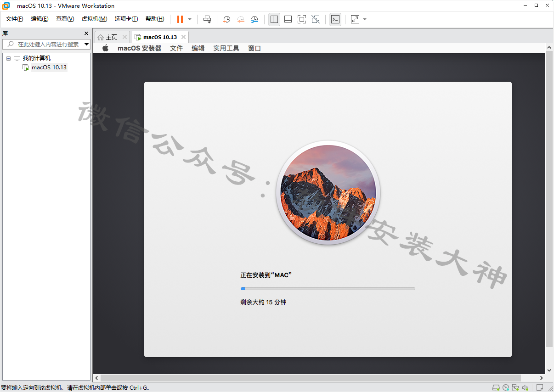Click the horizontal scrollbar left arrow
Viewport: 554px width, 392px height.
pos(96,378)
